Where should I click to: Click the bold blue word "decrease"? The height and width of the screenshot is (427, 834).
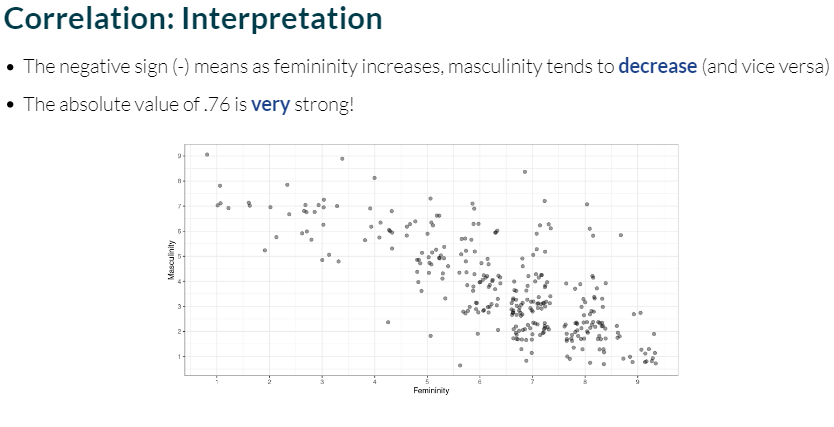click(657, 67)
